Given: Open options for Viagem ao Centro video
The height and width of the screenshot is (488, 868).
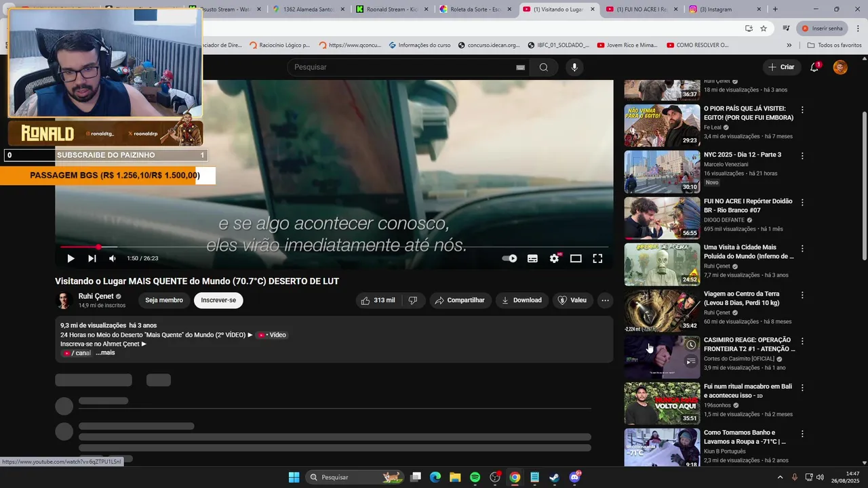Looking at the screenshot, I should 802,295.
